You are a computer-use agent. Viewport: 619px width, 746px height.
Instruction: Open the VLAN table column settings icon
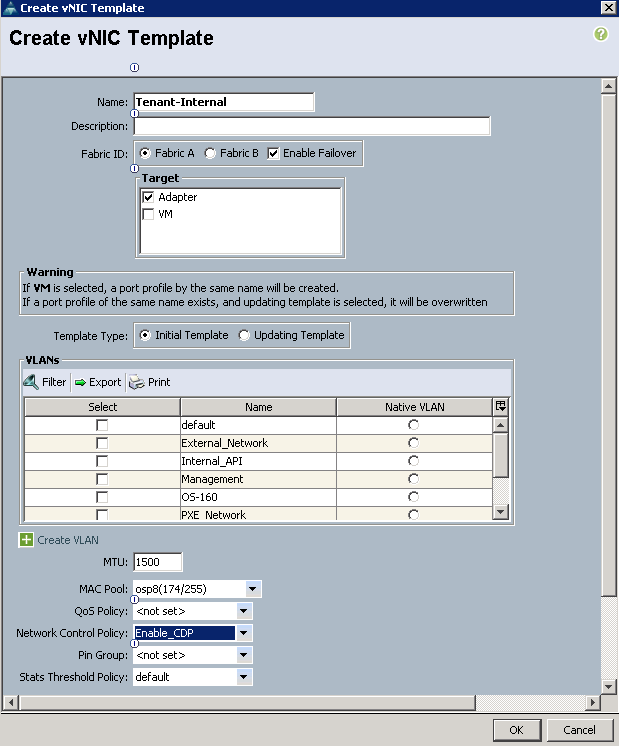tap(501, 406)
